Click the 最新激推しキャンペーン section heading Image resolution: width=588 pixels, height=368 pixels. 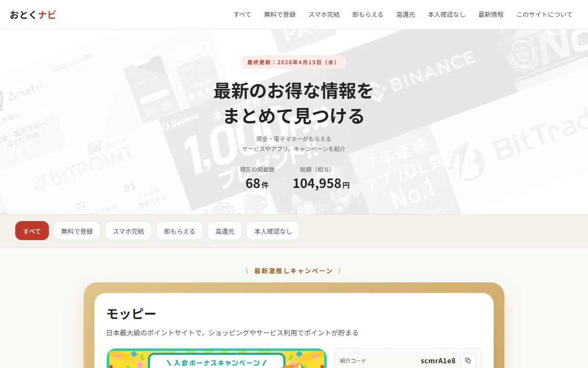(x=293, y=271)
